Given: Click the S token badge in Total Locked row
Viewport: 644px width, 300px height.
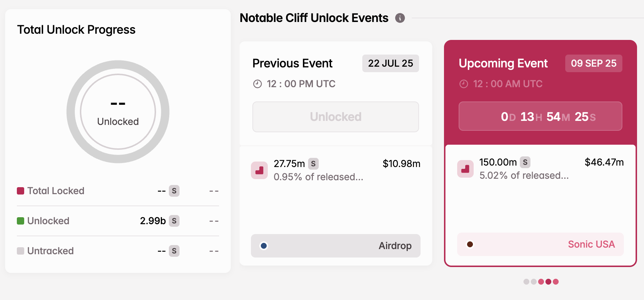Looking at the screenshot, I should click(174, 191).
